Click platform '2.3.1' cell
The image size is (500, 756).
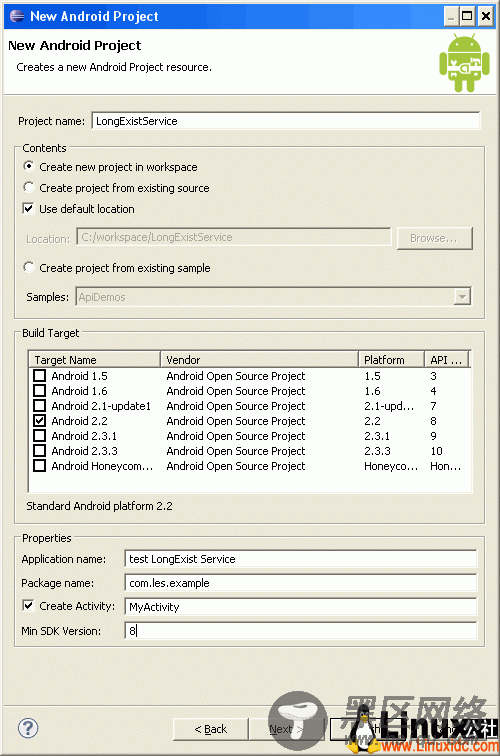pyautogui.click(x=377, y=436)
